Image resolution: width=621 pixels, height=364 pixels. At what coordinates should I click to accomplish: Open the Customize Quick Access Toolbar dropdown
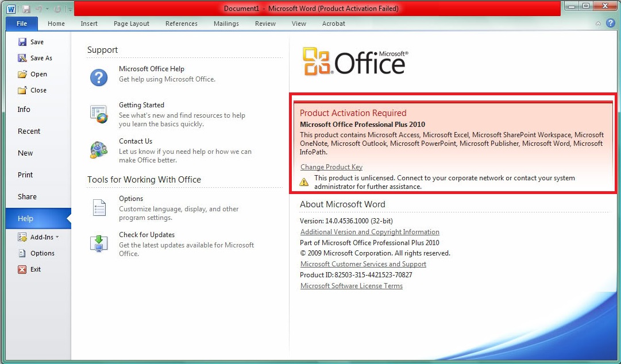pyautogui.click(x=70, y=9)
